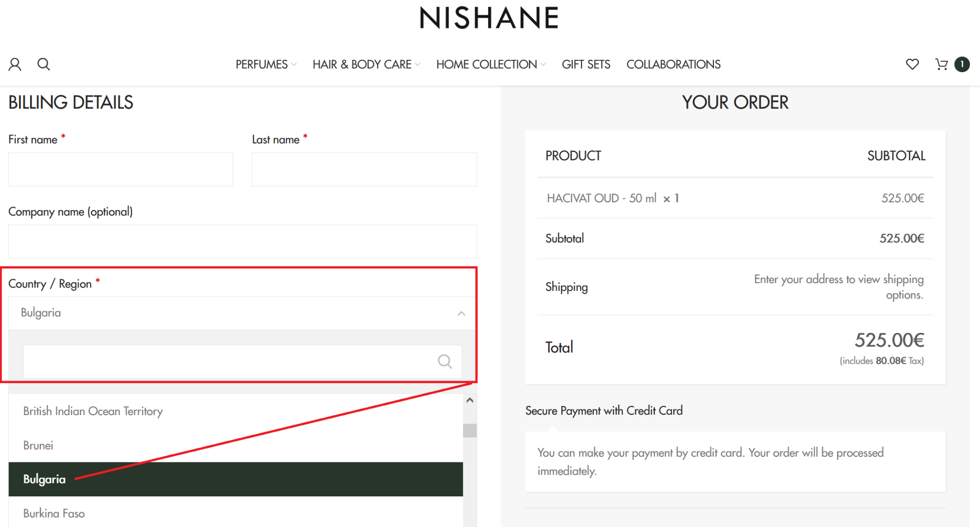
Task: Open the user account icon
Action: [x=15, y=65]
